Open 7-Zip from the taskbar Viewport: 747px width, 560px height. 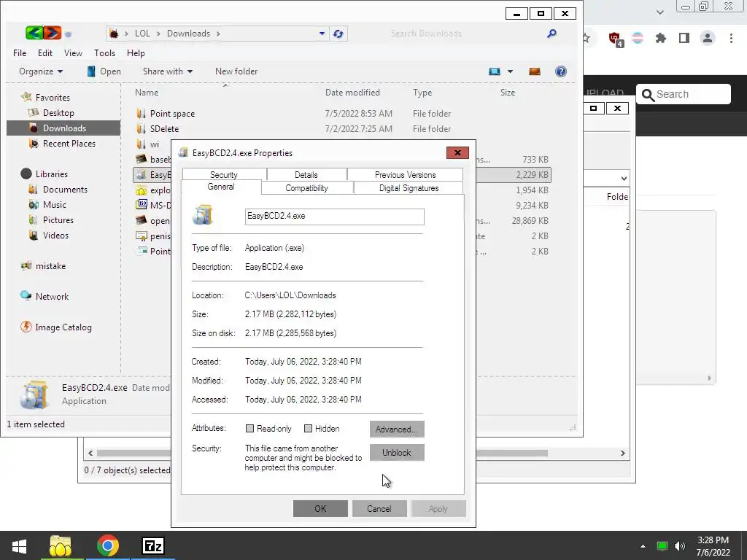pyautogui.click(x=153, y=545)
